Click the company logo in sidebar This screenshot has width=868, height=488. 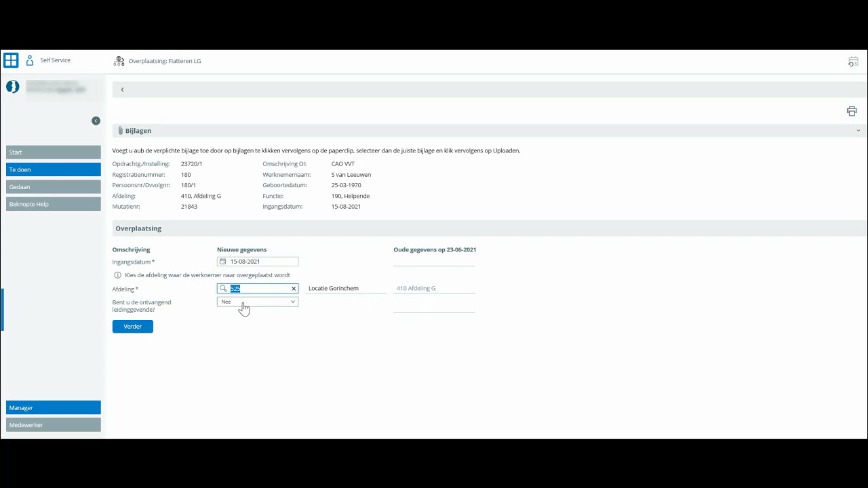(12, 87)
